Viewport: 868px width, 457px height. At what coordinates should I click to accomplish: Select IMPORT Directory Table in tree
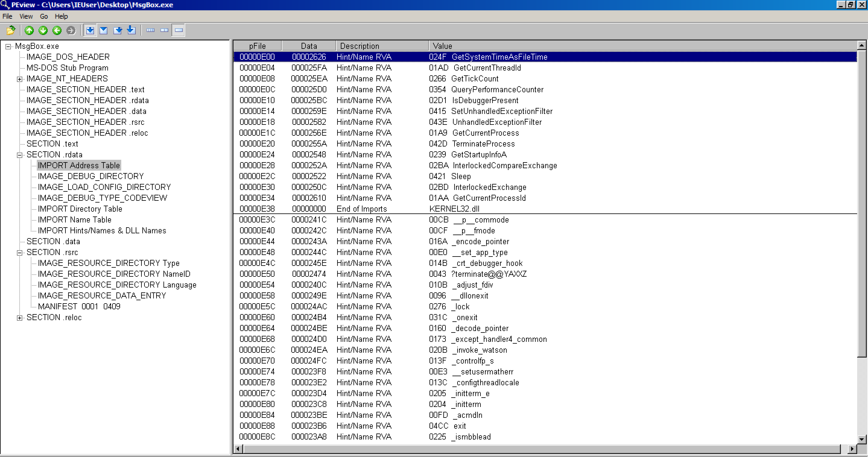coord(80,209)
